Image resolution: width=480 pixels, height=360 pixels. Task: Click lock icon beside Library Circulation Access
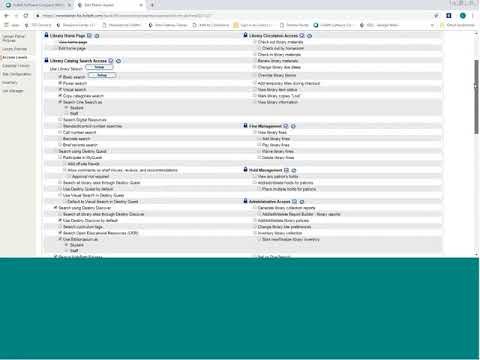(245, 35)
